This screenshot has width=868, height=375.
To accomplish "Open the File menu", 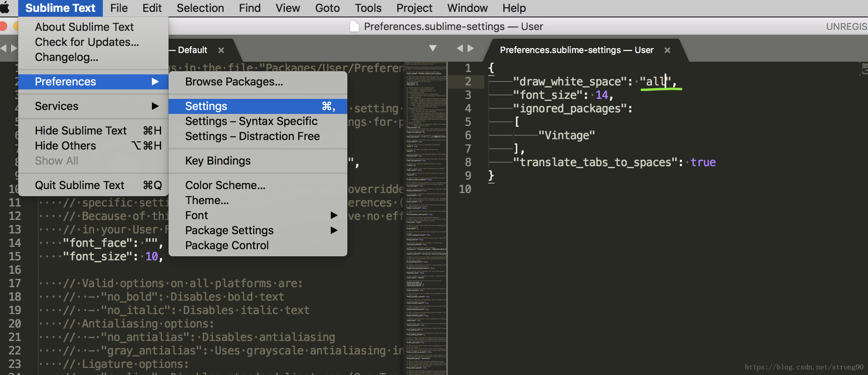I will coord(119,8).
